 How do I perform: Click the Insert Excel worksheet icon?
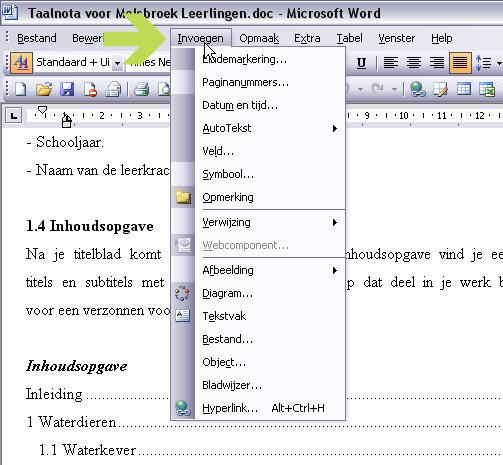[x=487, y=89]
